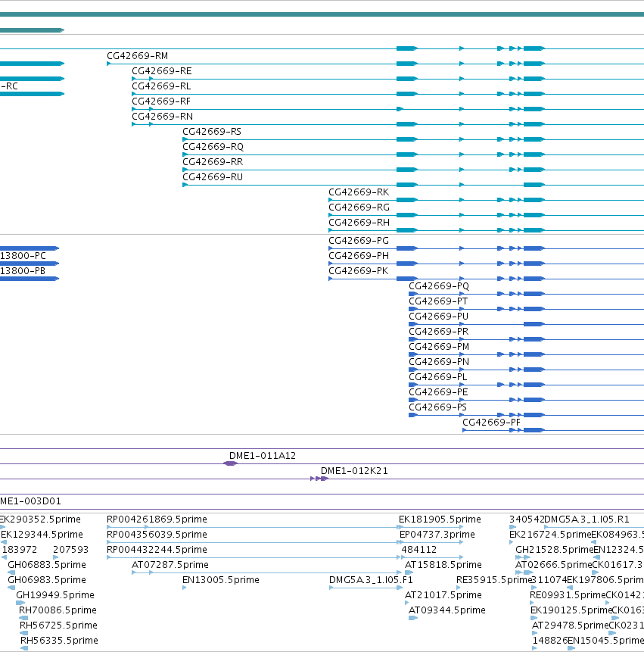Select EST RH56335.5prime

pos(60,641)
